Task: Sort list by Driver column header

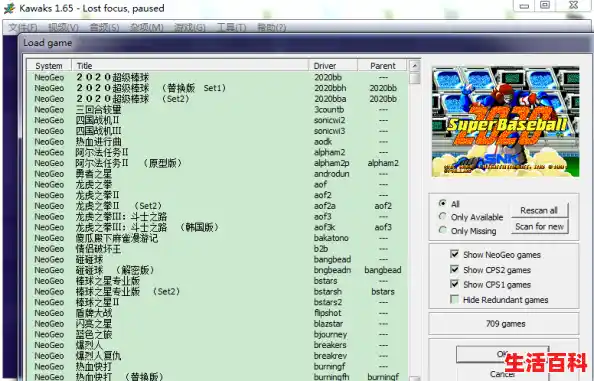Action: [333, 66]
